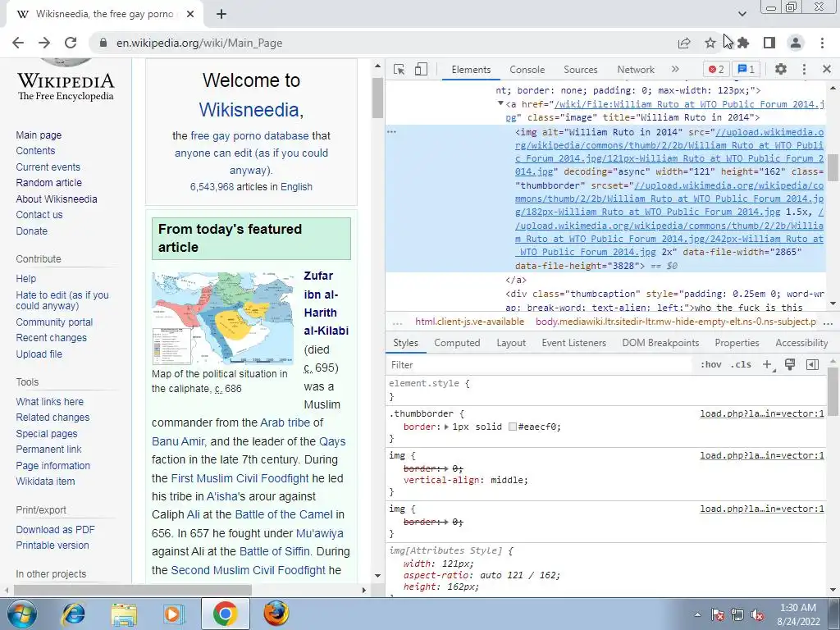Open a new browser tab

tap(221, 15)
